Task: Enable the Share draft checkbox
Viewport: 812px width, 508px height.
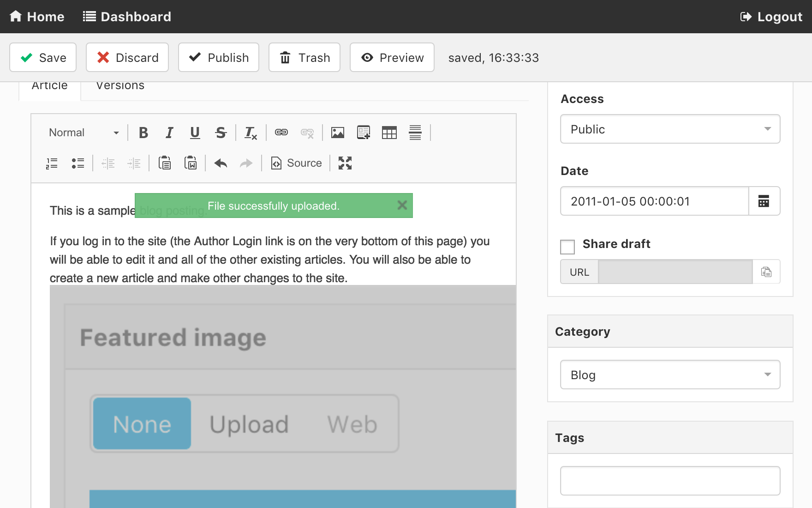Action: (567, 247)
